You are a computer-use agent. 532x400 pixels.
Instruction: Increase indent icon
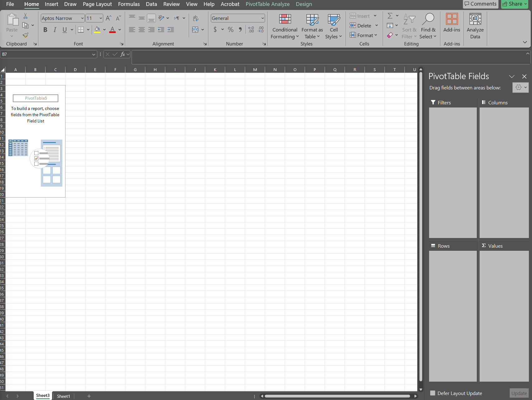pyautogui.click(x=171, y=30)
